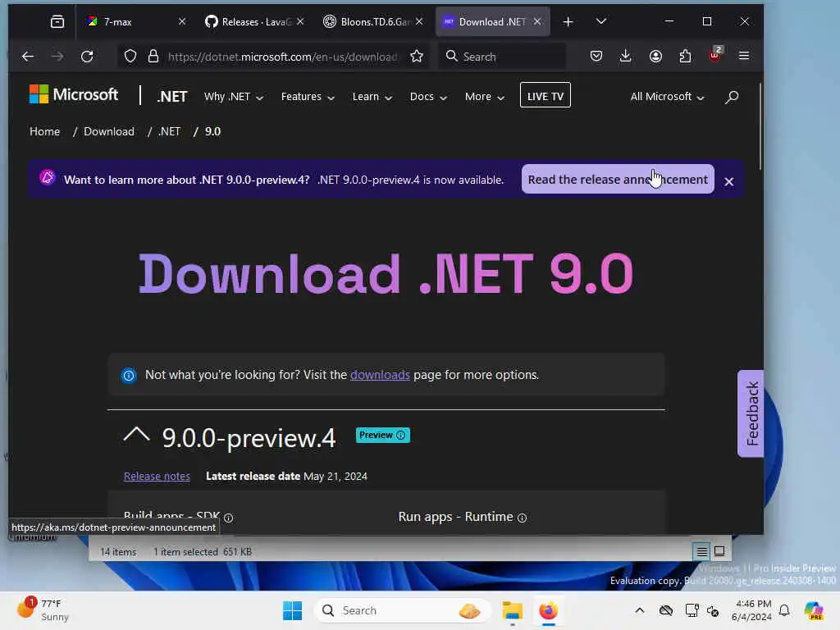Click the page vertical scrollbar
The width and height of the screenshot is (840, 630).
pos(760,126)
